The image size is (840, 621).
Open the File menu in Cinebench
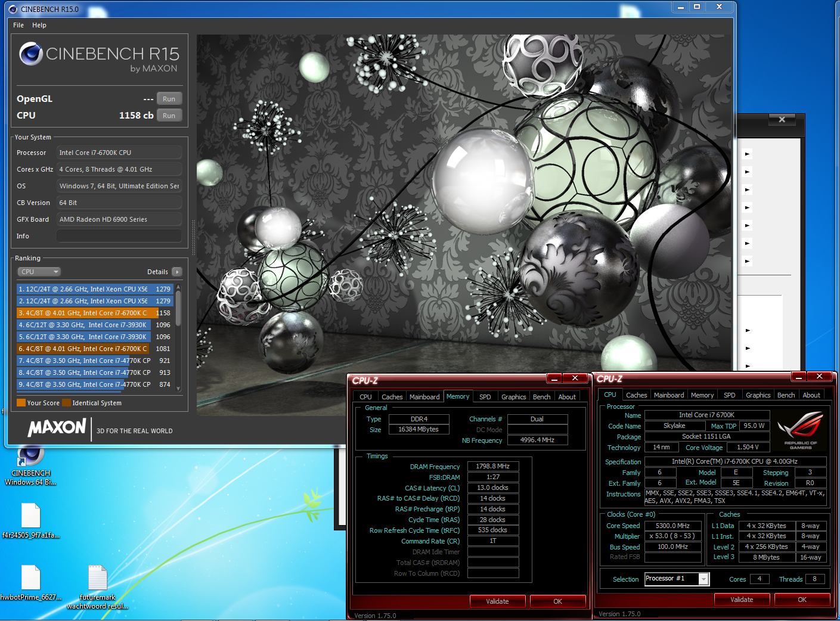[18, 25]
